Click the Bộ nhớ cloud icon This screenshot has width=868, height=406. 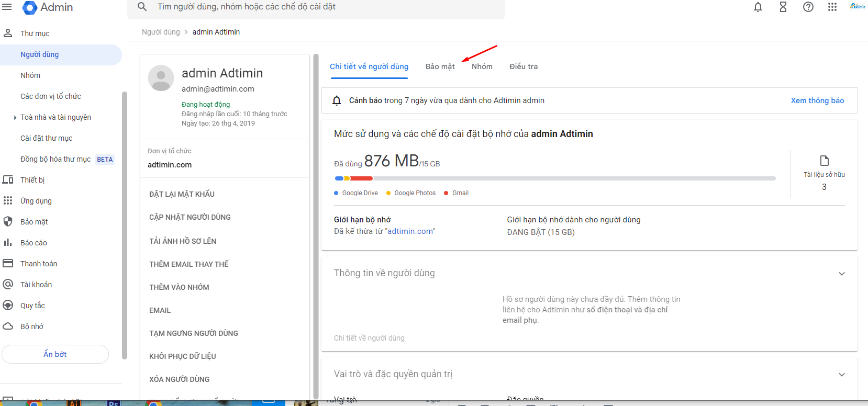coord(8,326)
